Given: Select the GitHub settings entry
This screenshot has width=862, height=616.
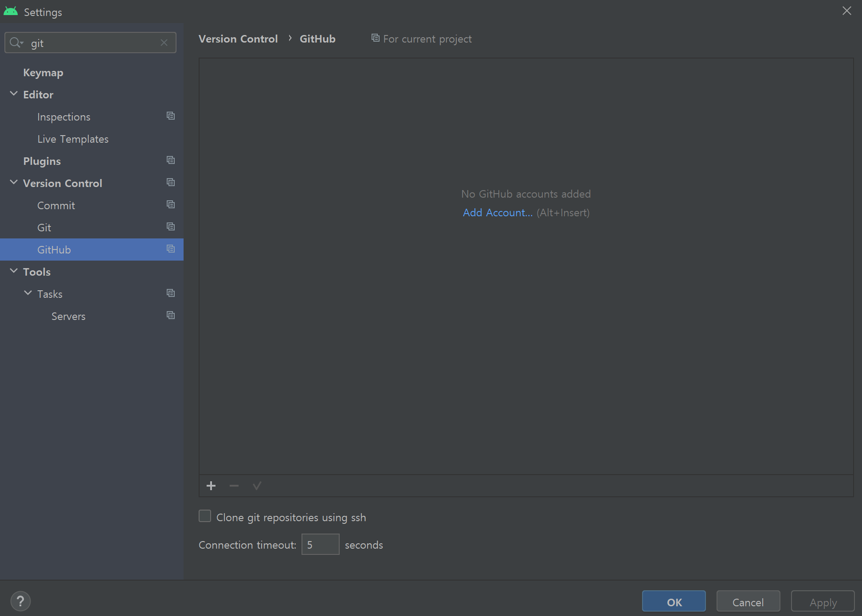Looking at the screenshot, I should pyautogui.click(x=92, y=250).
